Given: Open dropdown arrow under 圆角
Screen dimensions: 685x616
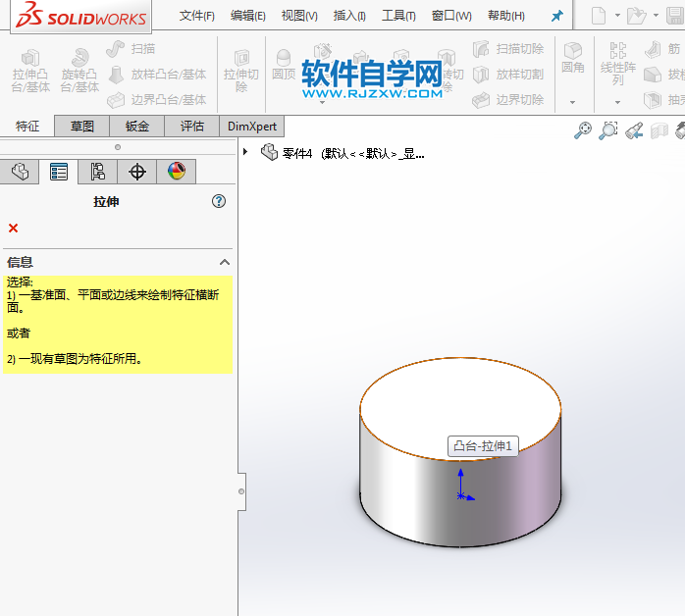Looking at the screenshot, I should (572, 103).
